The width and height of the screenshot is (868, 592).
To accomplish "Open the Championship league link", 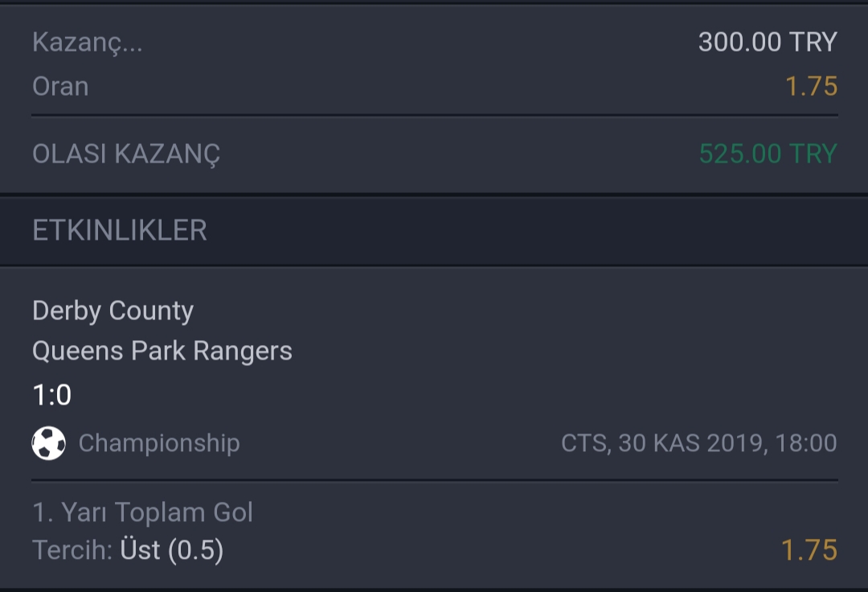I will pyautogui.click(x=159, y=443).
